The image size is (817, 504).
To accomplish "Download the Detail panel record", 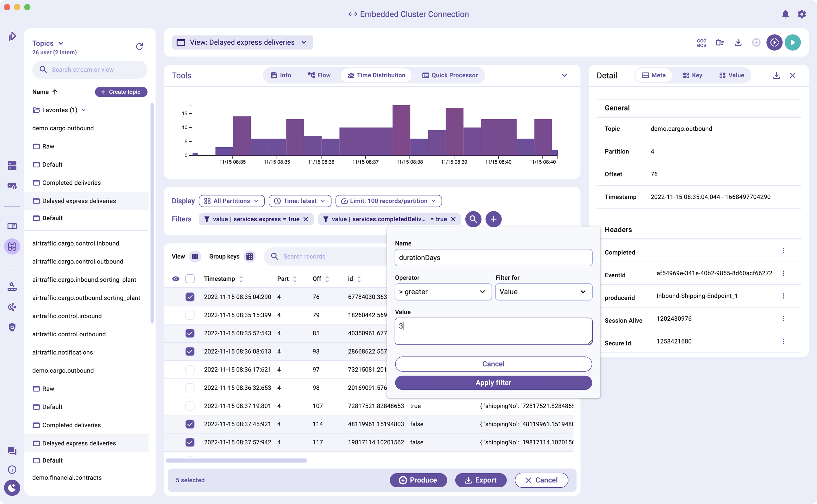I will (776, 76).
